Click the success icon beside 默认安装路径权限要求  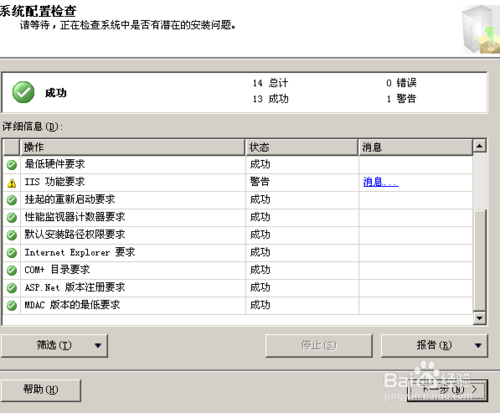click(x=12, y=235)
